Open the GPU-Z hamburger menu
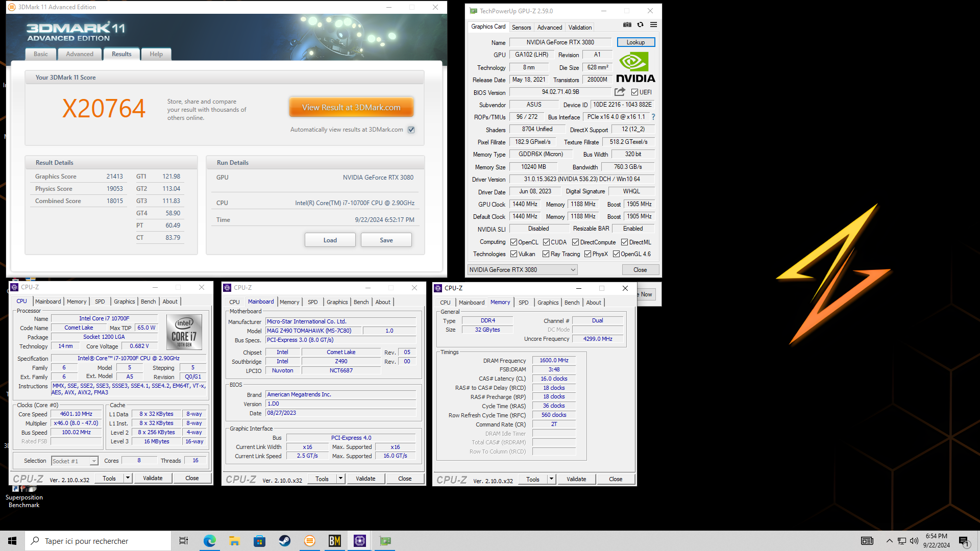Viewport: 980px width, 551px height. [x=653, y=24]
